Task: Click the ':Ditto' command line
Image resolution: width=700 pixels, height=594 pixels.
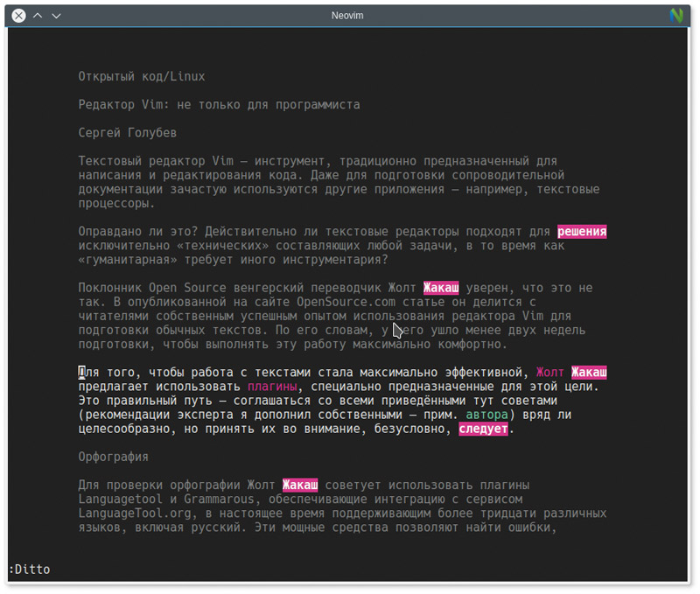Action: [30, 569]
